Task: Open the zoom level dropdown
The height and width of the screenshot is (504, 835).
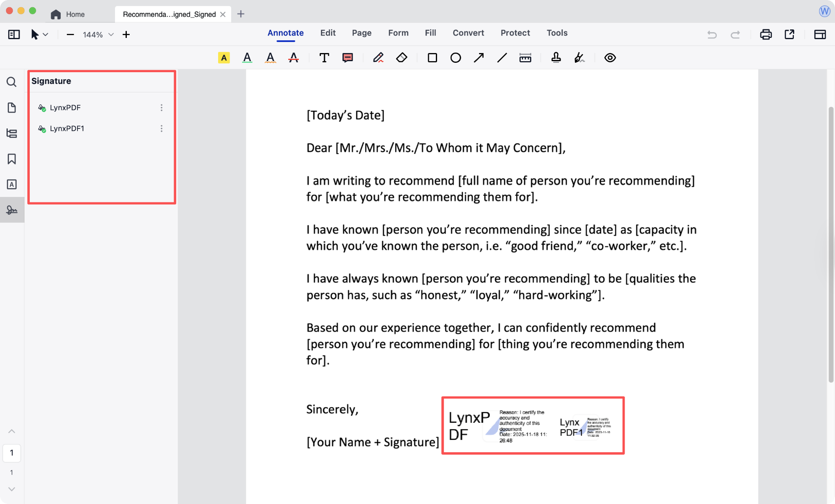Action: (111, 35)
